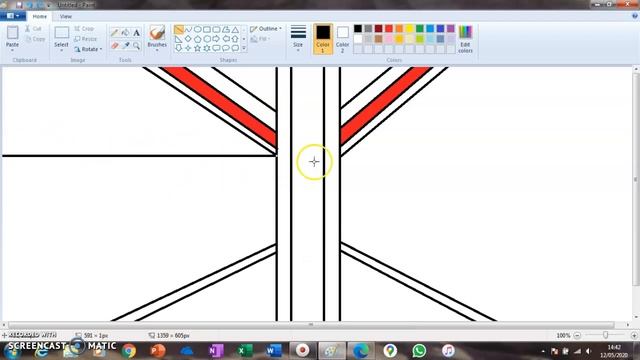Viewport: 640px width, 360px height.
Task: Open the Paint file menu button
Action: [x=13, y=16]
